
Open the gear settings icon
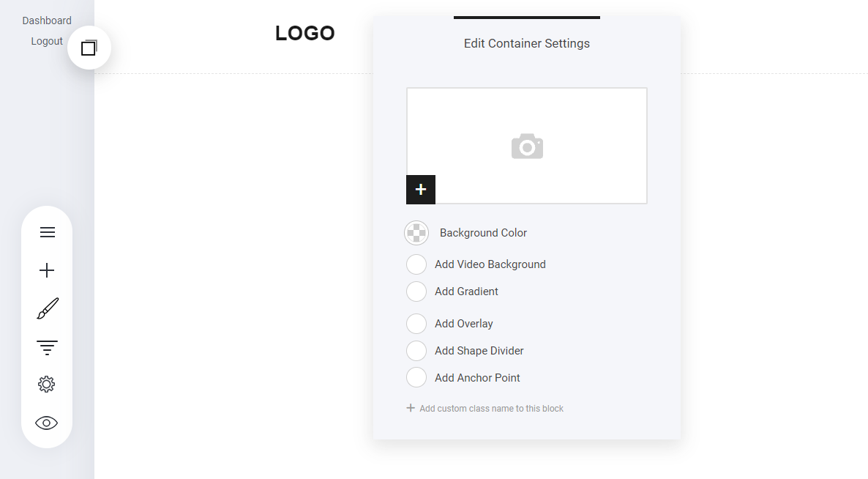[x=47, y=385]
